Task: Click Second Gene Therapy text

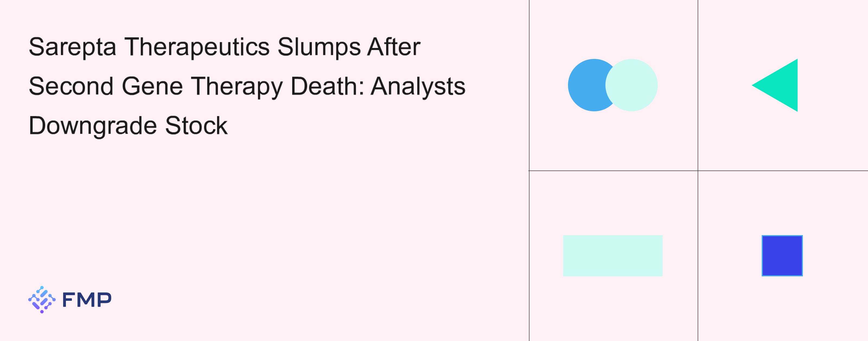Action: 156,86
